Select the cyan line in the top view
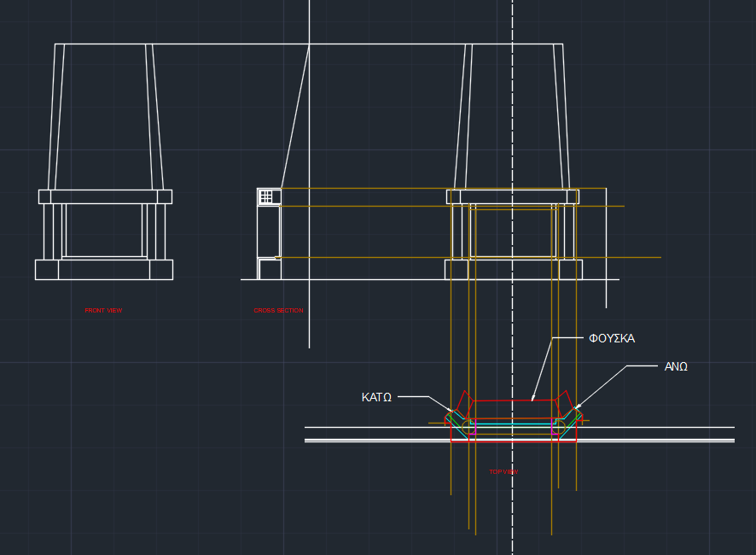 512,424
